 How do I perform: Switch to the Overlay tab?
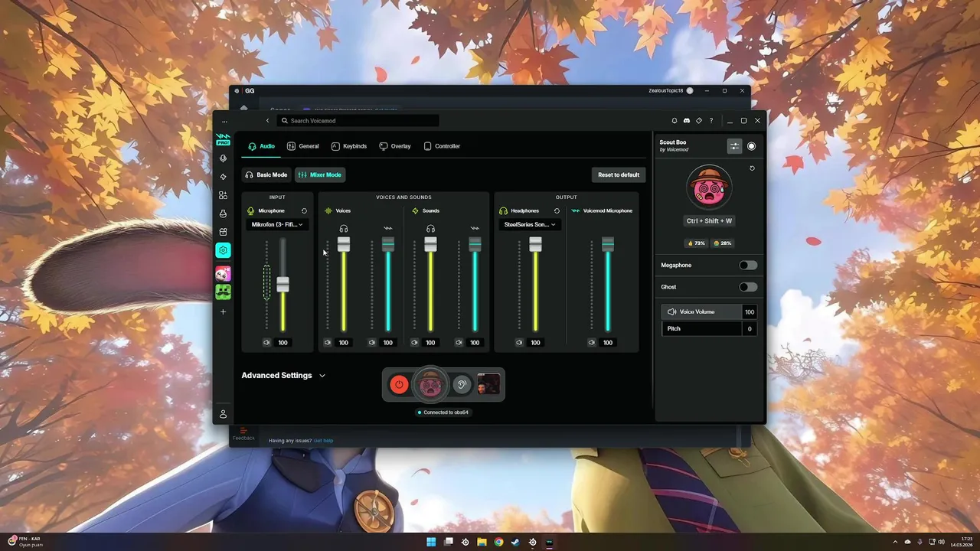pyautogui.click(x=395, y=146)
